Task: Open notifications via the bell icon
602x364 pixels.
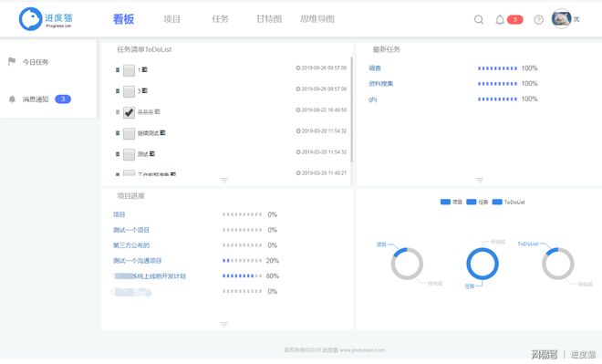Action: pos(500,19)
